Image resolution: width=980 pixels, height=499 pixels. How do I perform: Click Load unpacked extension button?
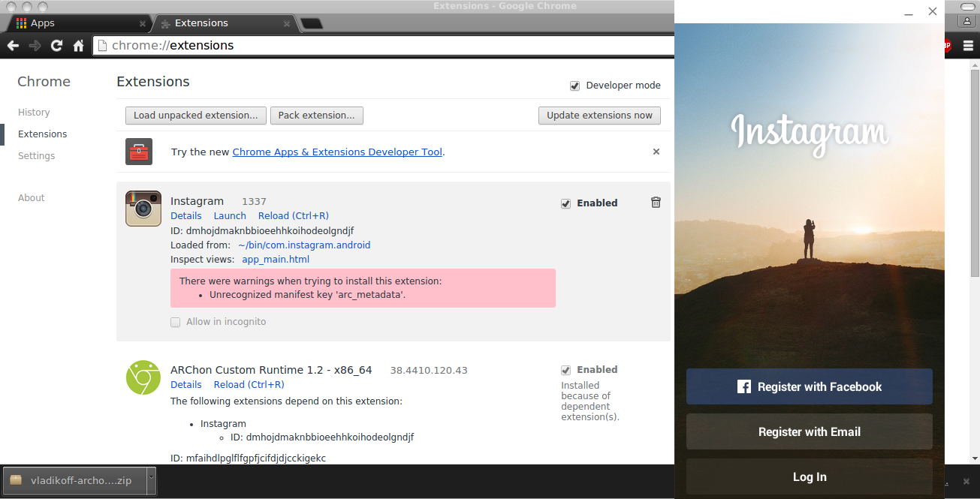click(196, 116)
